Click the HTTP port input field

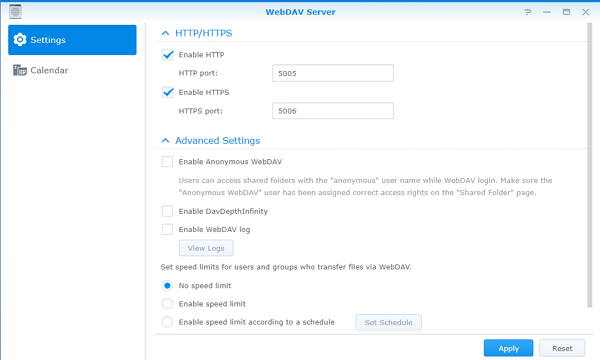(x=333, y=73)
